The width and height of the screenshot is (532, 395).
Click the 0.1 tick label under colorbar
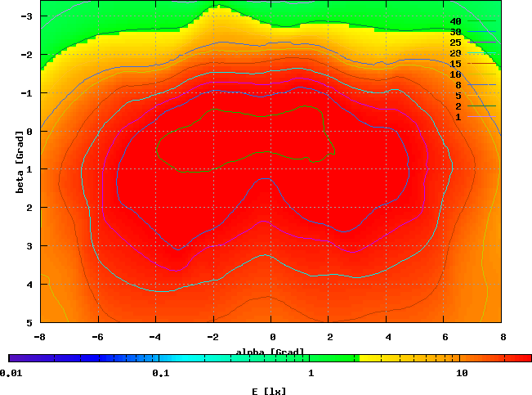(160, 373)
